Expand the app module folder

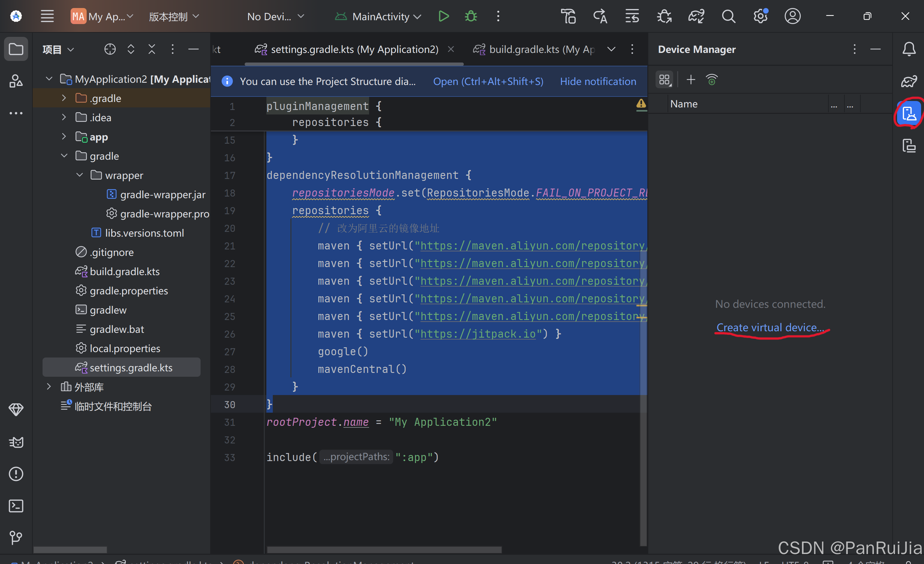64,137
